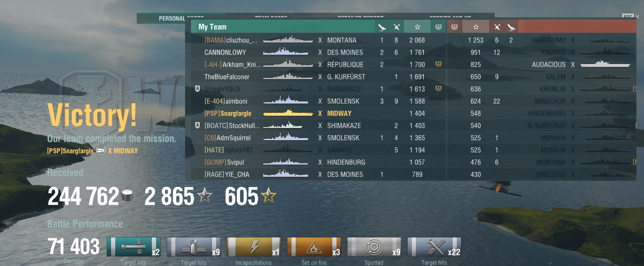
Task: Select the torpedo Target hits x2 ribbon
Action: [x=134, y=247]
